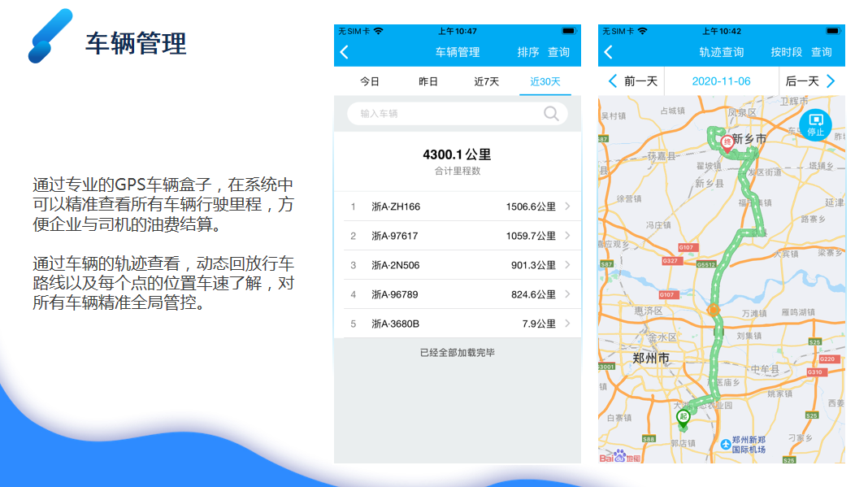Toggle the 按时段 query mode
Image resolution: width=868 pixels, height=487 pixels.
tap(787, 51)
